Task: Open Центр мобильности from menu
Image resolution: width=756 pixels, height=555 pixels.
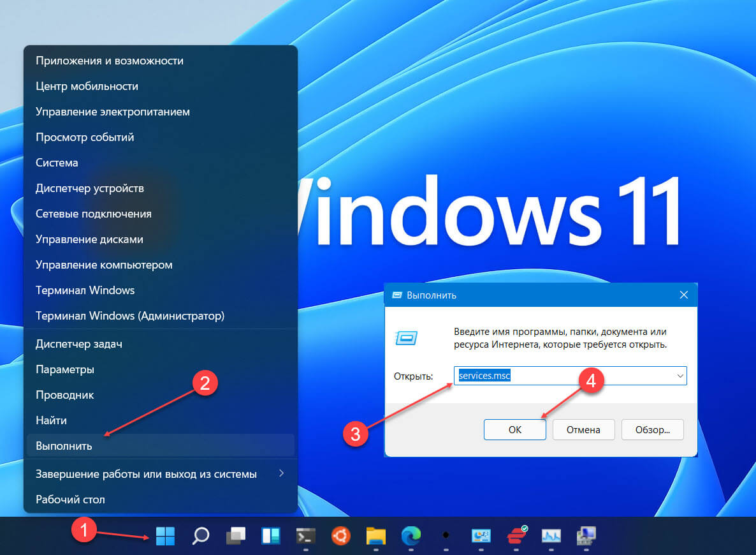Action: [160, 86]
